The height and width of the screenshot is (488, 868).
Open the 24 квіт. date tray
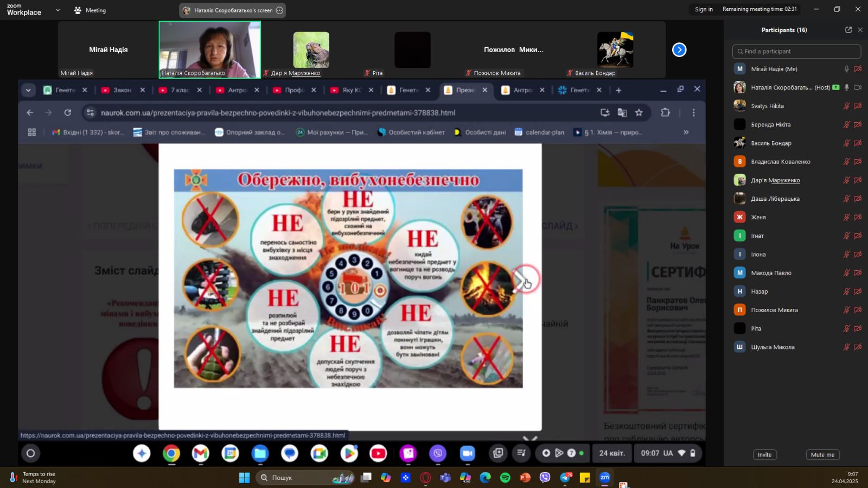click(611, 453)
